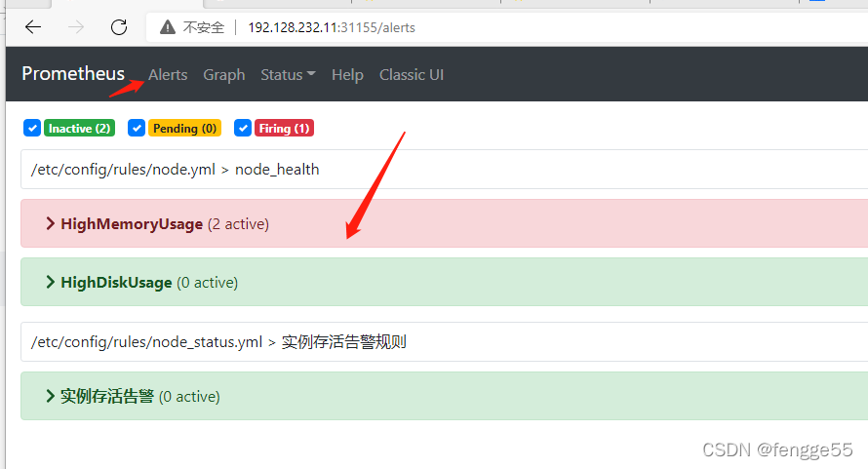The image size is (868, 469).
Task: Expand the HighMemoryUsage alert chevron
Action: coord(51,223)
